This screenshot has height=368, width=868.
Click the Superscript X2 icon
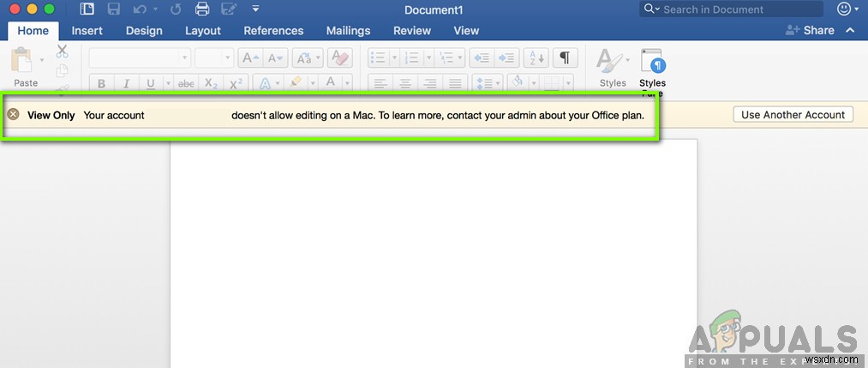(236, 84)
